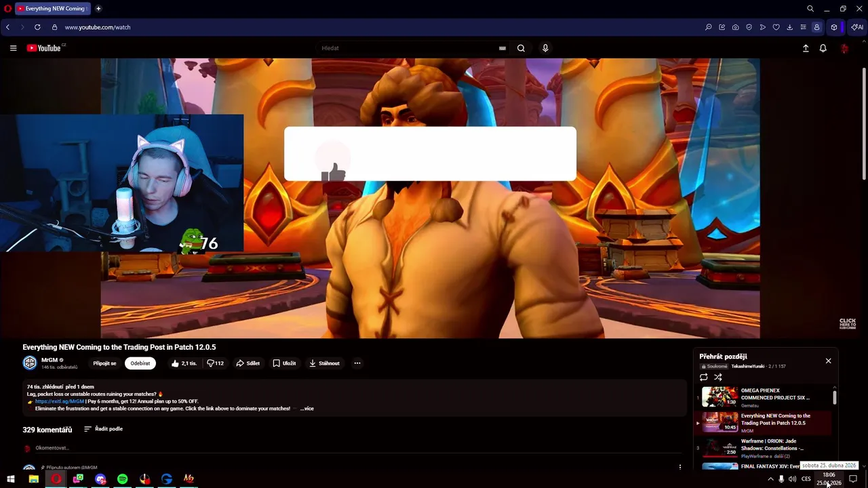Screen dimensions: 868x488
Task: Open Opera menu via the red O logo
Action: point(7,9)
